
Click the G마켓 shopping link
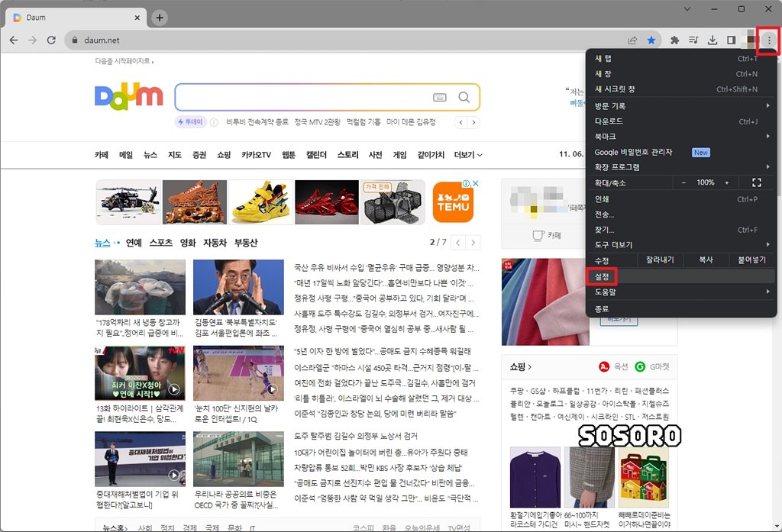pyautogui.click(x=652, y=367)
